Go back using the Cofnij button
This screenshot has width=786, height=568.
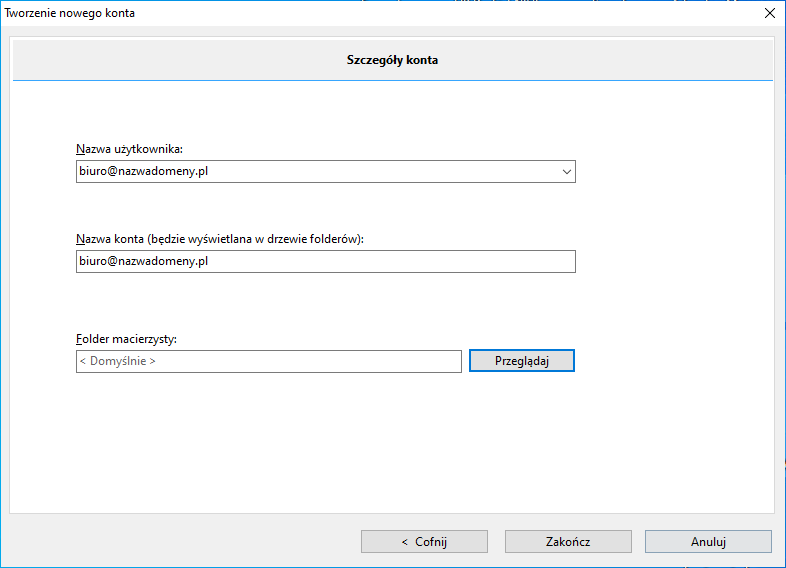pos(424,542)
